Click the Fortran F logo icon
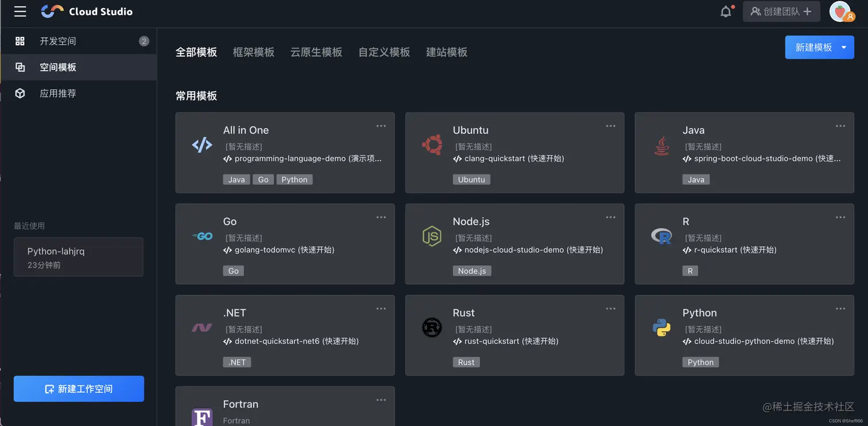 point(202,417)
